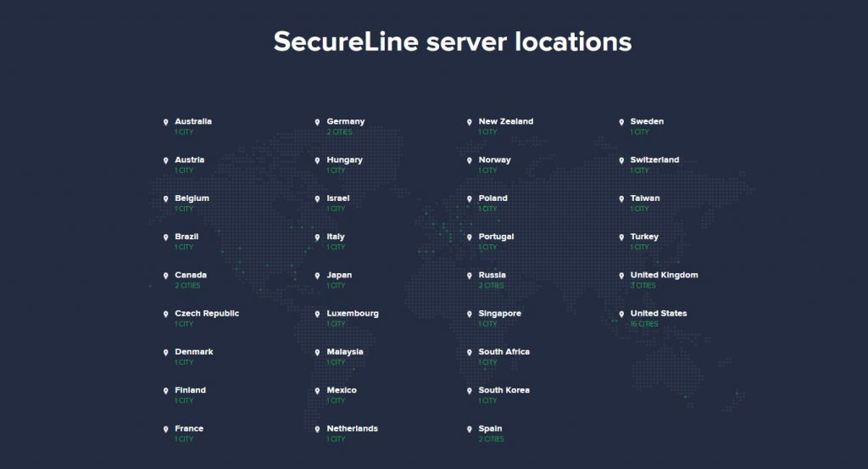Viewport: 868px width, 469px height.
Task: Click the pin icon beside South Africa
Action: click(470, 352)
